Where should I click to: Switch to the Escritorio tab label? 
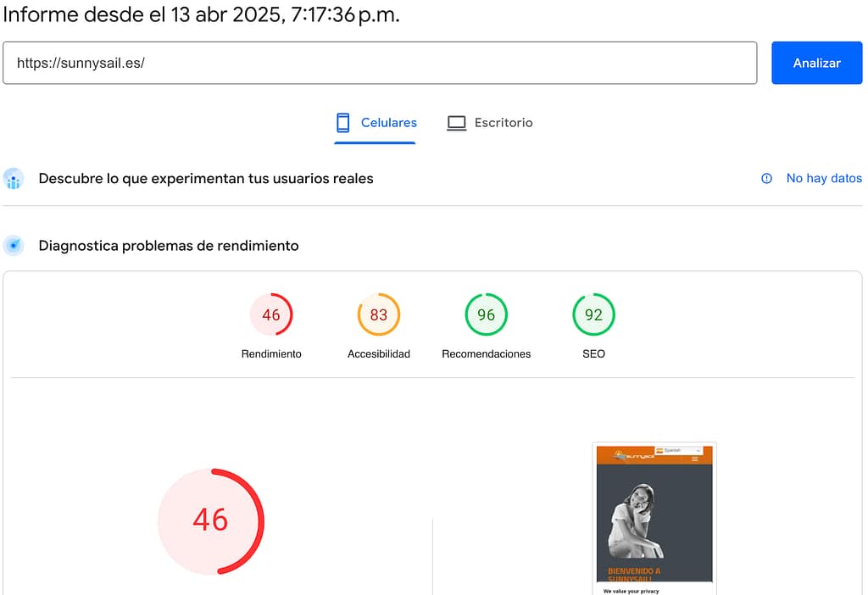point(504,123)
